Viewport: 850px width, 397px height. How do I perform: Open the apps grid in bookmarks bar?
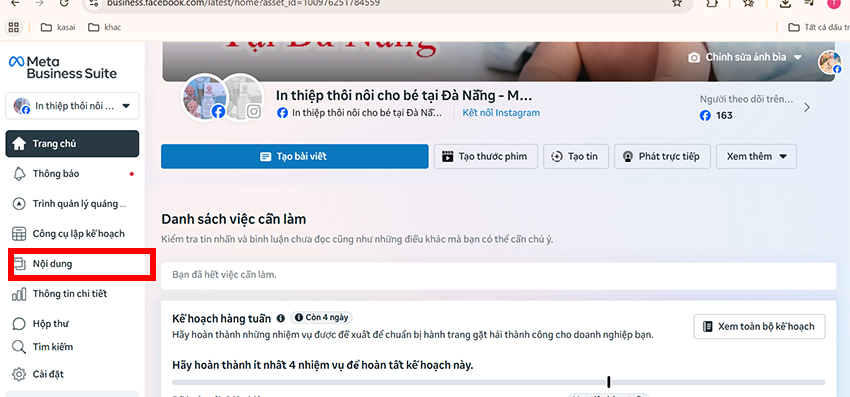[x=14, y=27]
